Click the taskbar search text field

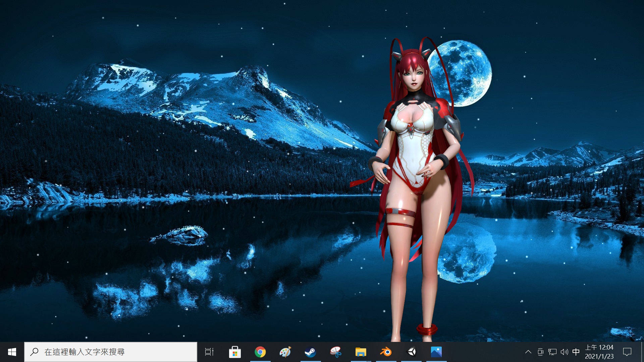[111, 352]
